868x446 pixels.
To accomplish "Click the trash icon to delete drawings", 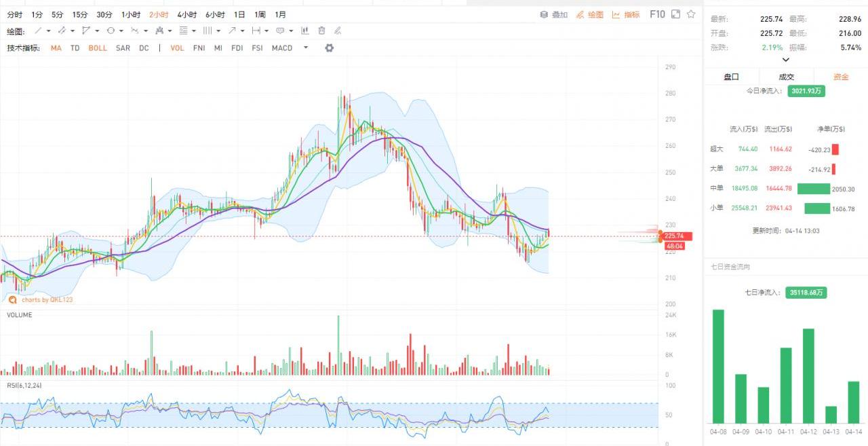I will click(321, 31).
